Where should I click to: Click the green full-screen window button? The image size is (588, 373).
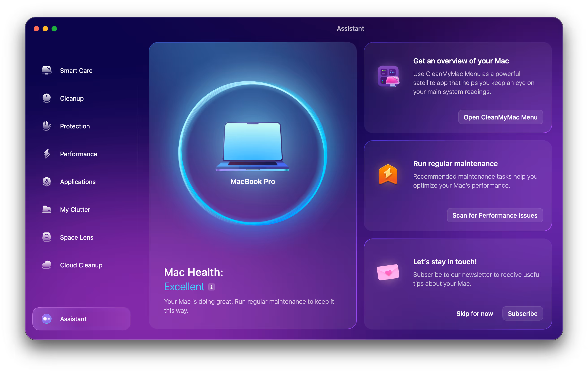[54, 29]
